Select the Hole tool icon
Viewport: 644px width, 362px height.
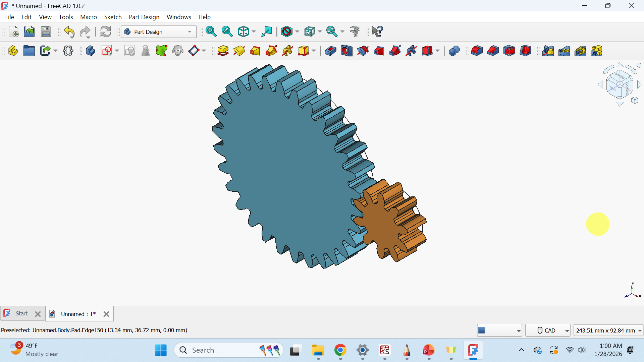point(346,51)
